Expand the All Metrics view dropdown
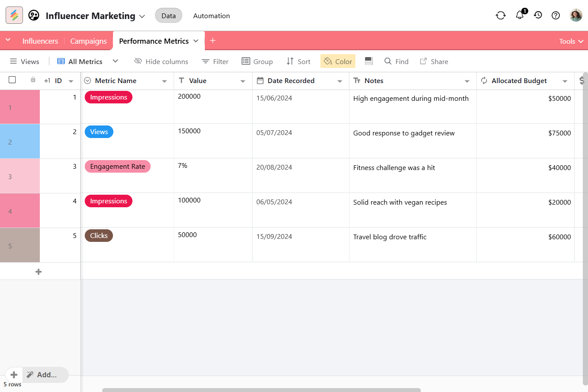This screenshot has height=392, width=588. [115, 61]
